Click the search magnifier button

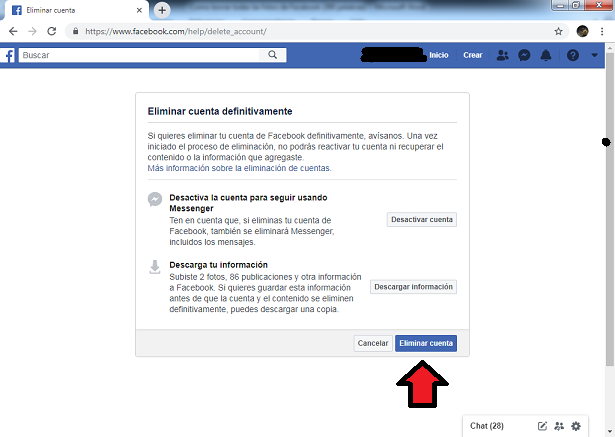coord(273,55)
